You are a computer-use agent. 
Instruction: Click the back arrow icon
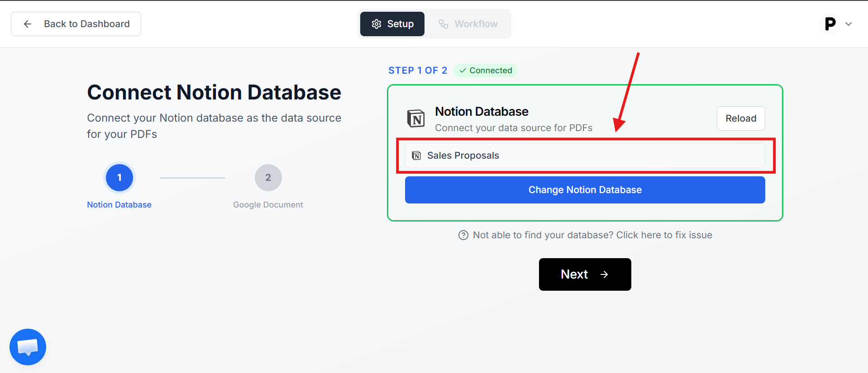click(x=28, y=24)
